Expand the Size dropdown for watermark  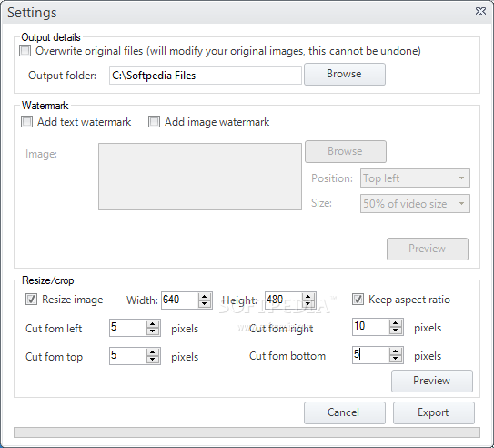point(415,203)
